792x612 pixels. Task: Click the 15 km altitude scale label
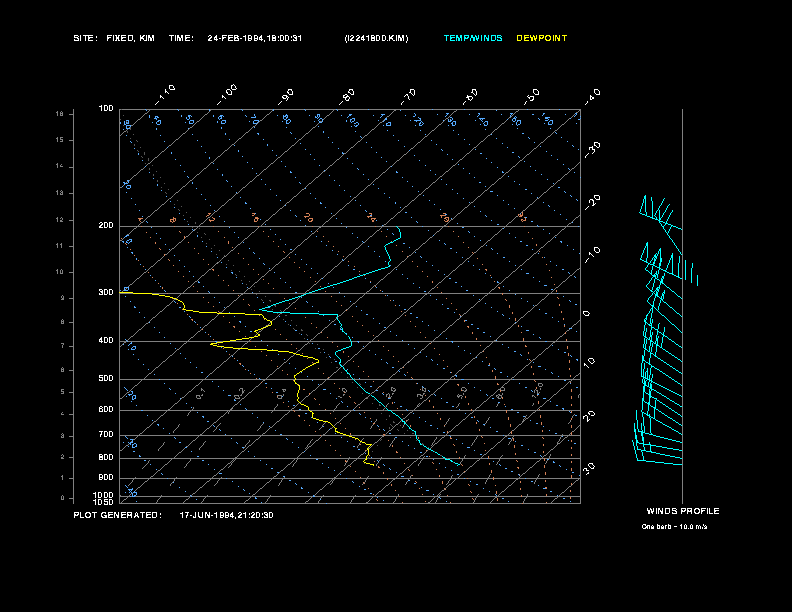[x=60, y=140]
